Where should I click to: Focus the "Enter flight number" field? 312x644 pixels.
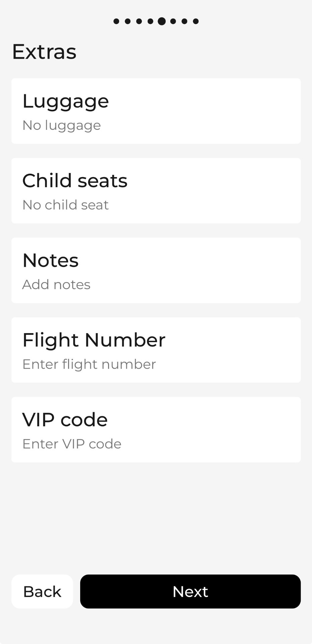click(x=89, y=364)
